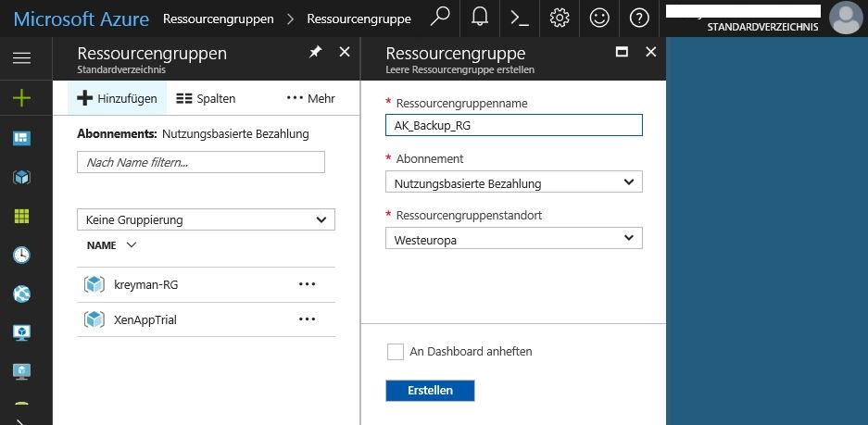Expand the sidebar chevron at bottom
The height and width of the screenshot is (425, 868).
[x=21, y=422]
